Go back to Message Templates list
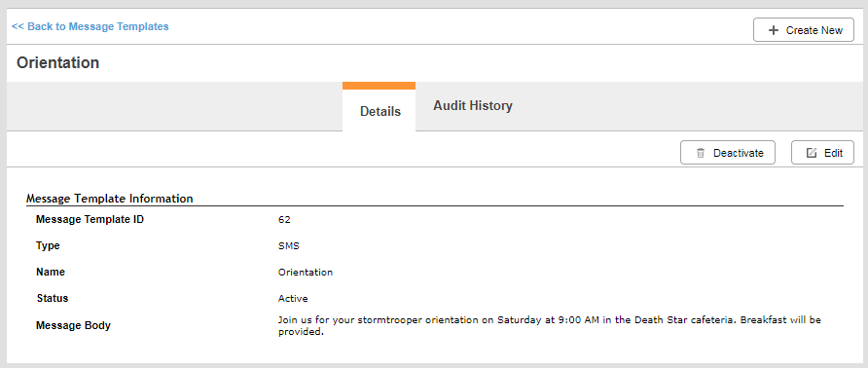The image size is (868, 368). tap(90, 26)
